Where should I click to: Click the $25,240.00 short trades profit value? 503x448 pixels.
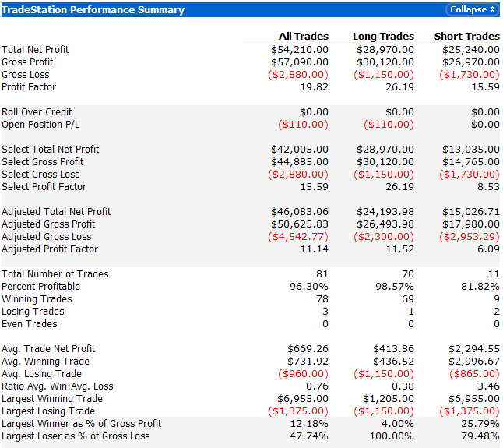point(471,50)
